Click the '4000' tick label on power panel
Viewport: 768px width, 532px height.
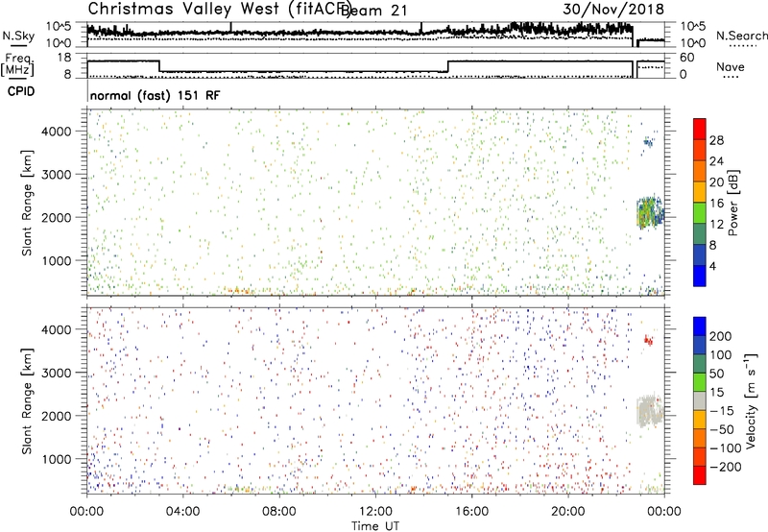pyautogui.click(x=56, y=132)
